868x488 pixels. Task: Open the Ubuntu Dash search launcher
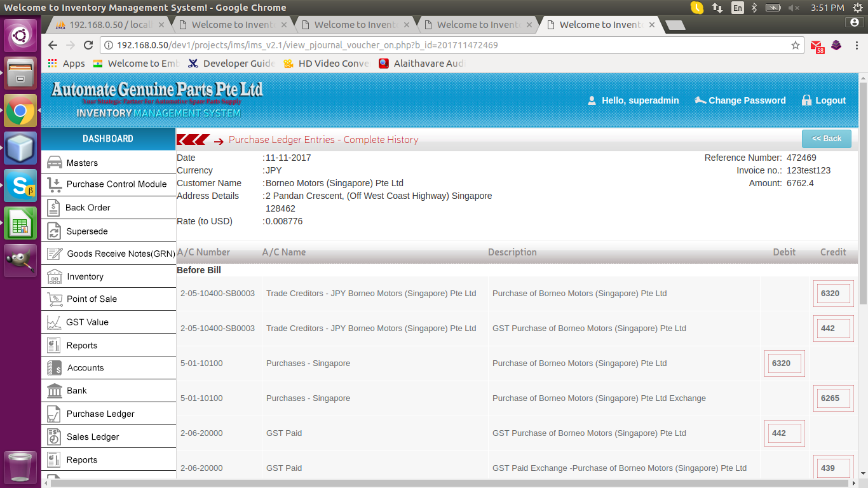click(20, 36)
